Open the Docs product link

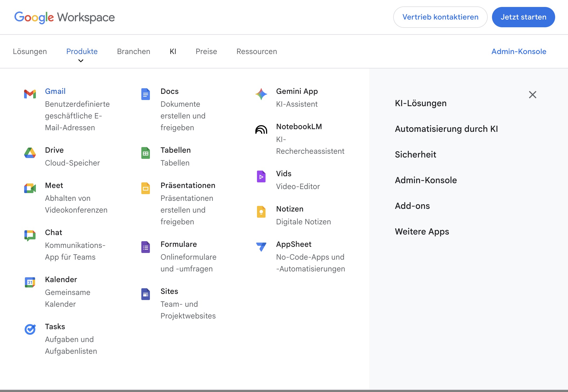pos(169,91)
